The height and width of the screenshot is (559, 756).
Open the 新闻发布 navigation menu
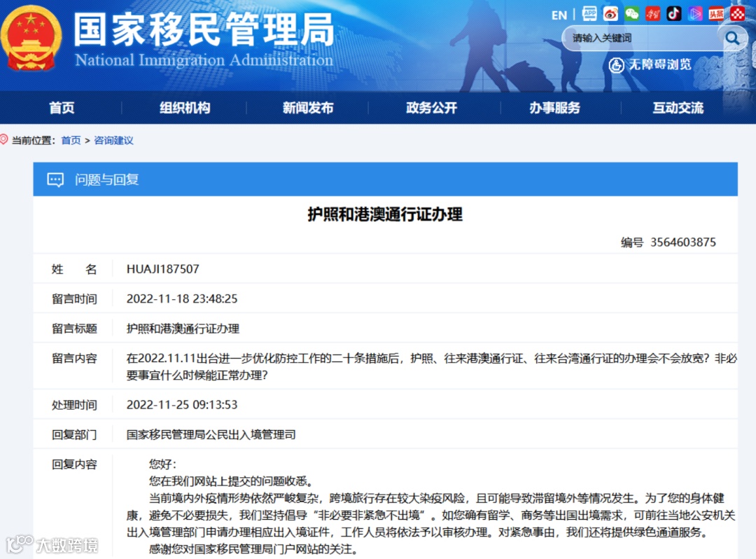pyautogui.click(x=308, y=108)
